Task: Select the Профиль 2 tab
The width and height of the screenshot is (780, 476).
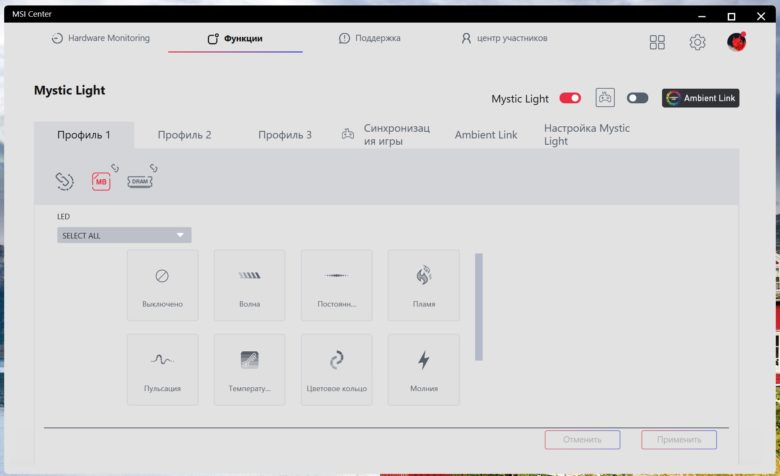Action: point(185,135)
